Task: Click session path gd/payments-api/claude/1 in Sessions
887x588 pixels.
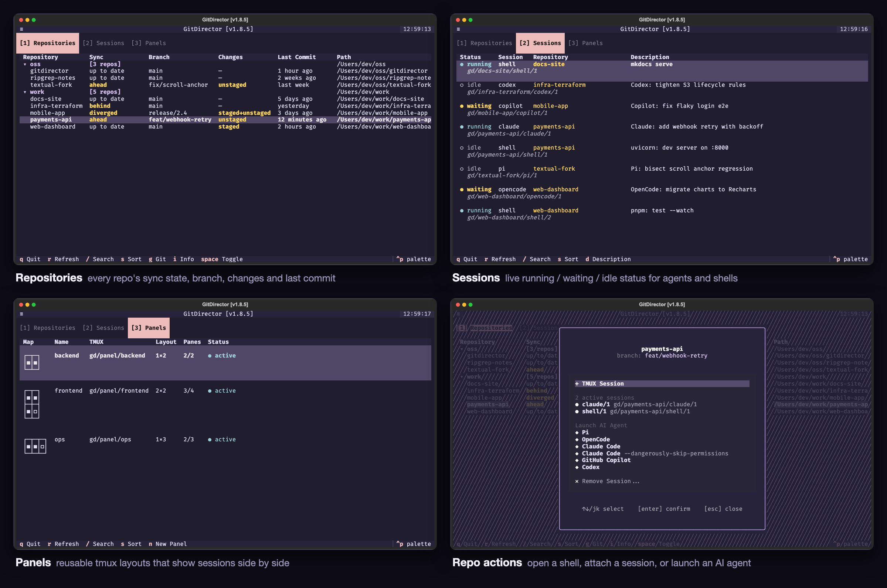Action: (x=509, y=134)
